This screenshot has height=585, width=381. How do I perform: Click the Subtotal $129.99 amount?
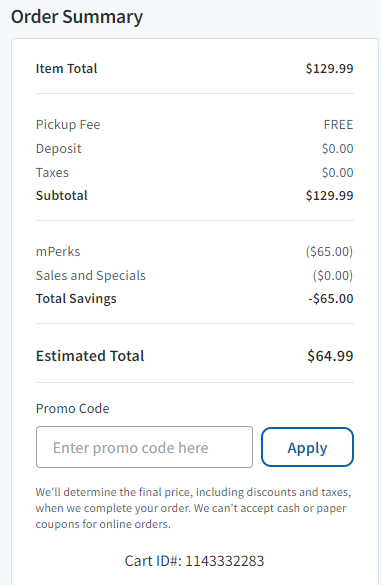(x=330, y=195)
